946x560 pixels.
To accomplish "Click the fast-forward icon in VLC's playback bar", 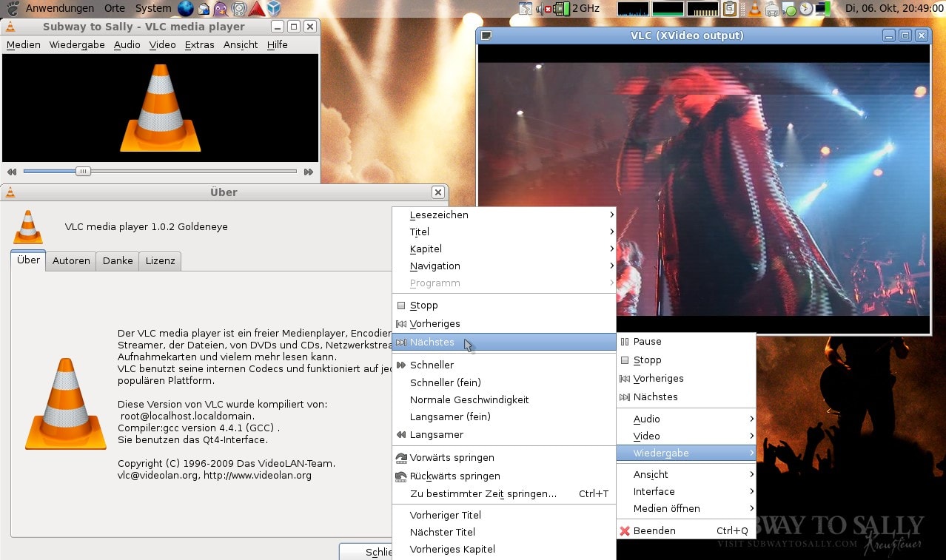I will [x=309, y=171].
